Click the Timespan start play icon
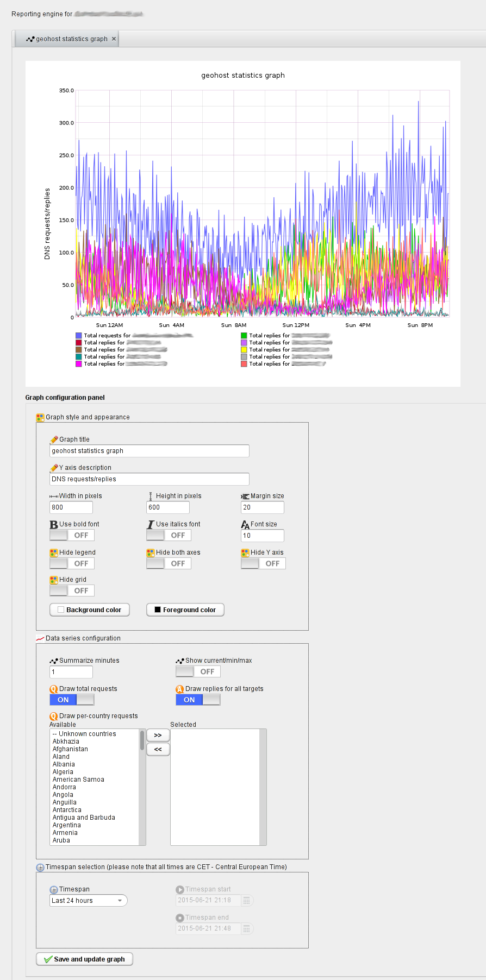The width and height of the screenshot is (486, 980). (180, 890)
